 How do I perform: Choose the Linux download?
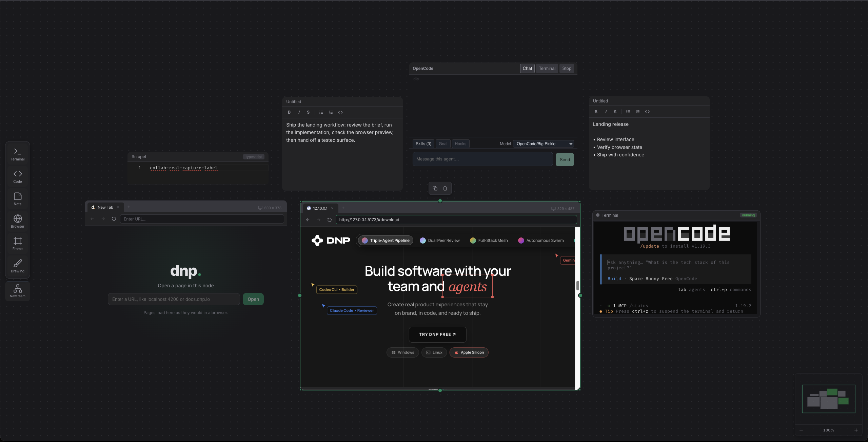click(x=434, y=352)
